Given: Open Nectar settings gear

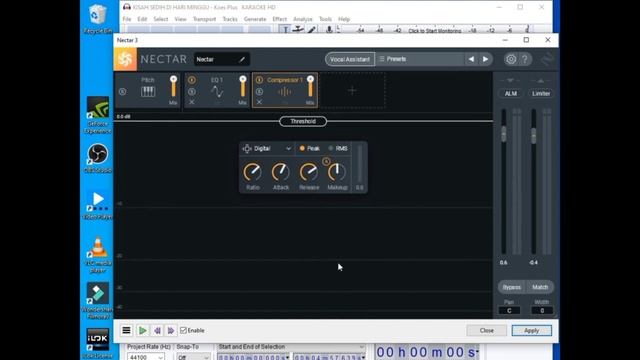Looking at the screenshot, I should click(x=511, y=59).
